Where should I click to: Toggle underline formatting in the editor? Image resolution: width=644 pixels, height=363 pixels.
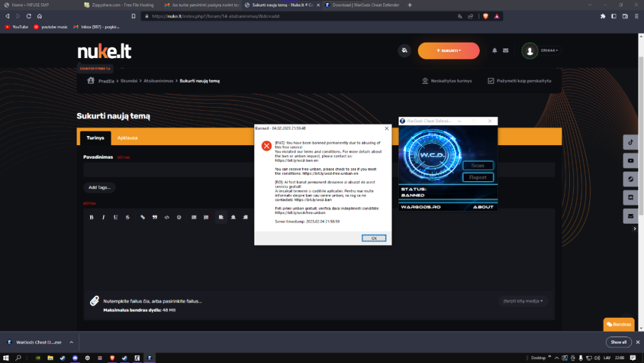pyautogui.click(x=115, y=217)
